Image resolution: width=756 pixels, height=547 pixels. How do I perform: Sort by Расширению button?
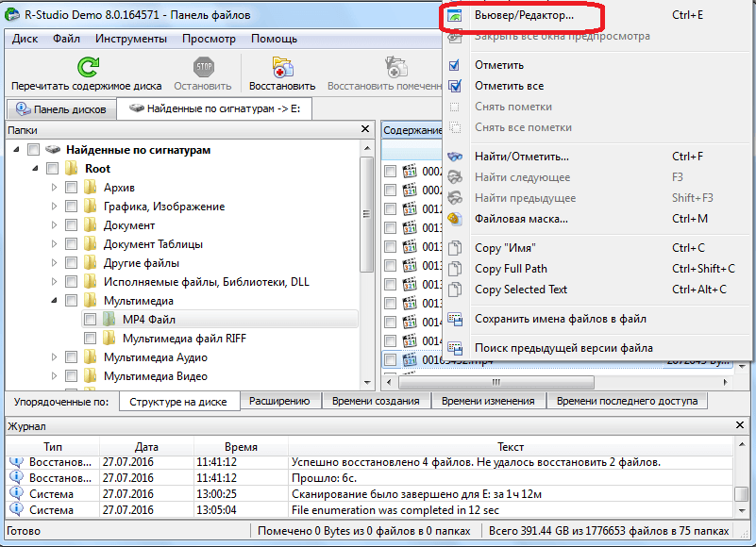coord(278,401)
